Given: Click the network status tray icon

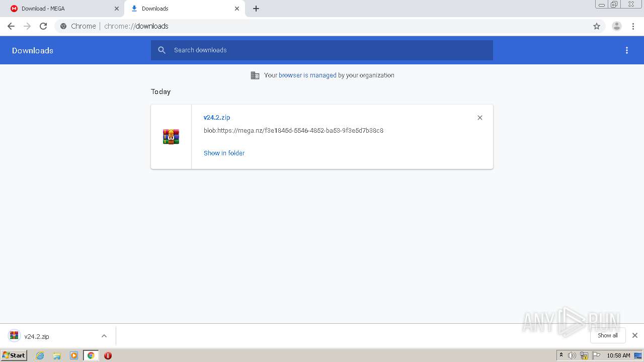Looking at the screenshot, I should point(584,355).
